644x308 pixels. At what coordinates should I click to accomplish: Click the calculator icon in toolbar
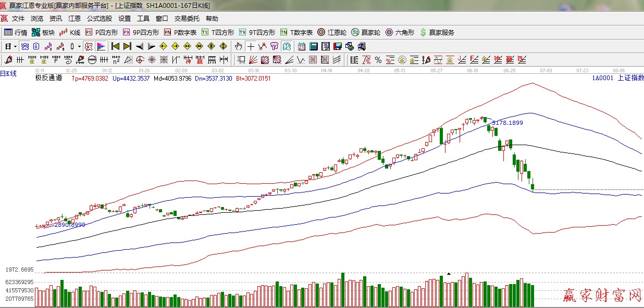click(x=314, y=46)
